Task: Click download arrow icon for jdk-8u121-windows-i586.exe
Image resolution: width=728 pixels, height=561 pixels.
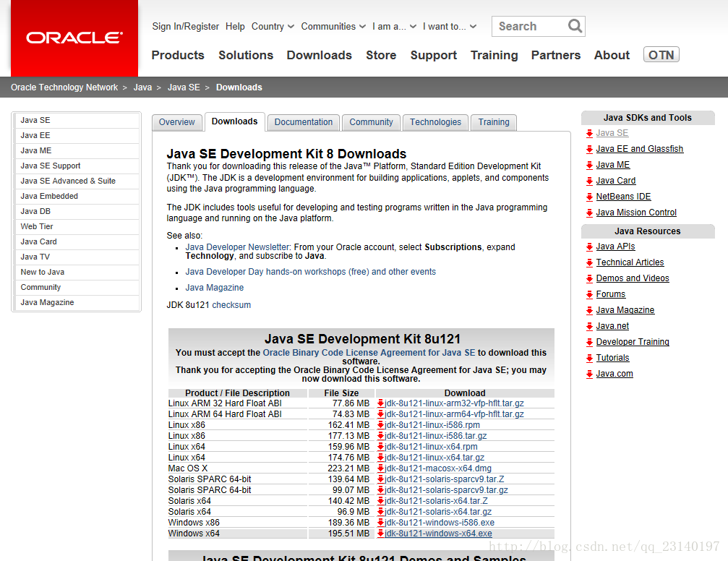Action: tap(381, 523)
